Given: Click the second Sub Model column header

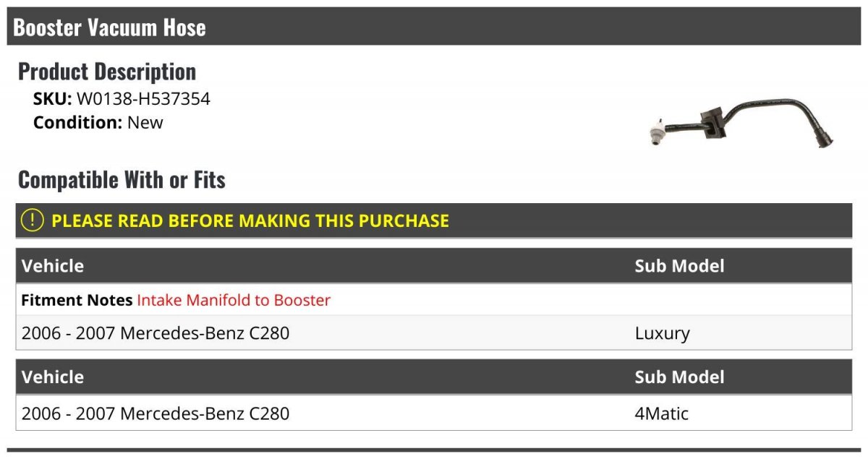Looking at the screenshot, I should (x=679, y=377).
